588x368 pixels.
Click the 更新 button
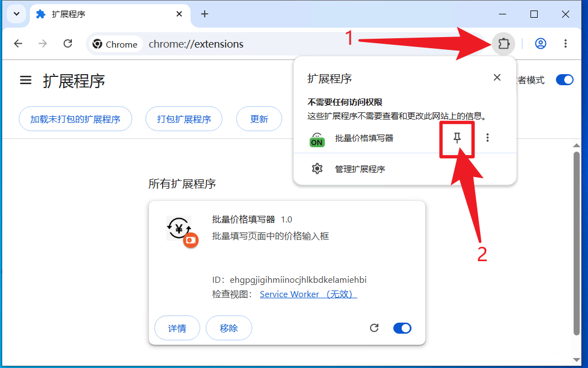tap(259, 119)
